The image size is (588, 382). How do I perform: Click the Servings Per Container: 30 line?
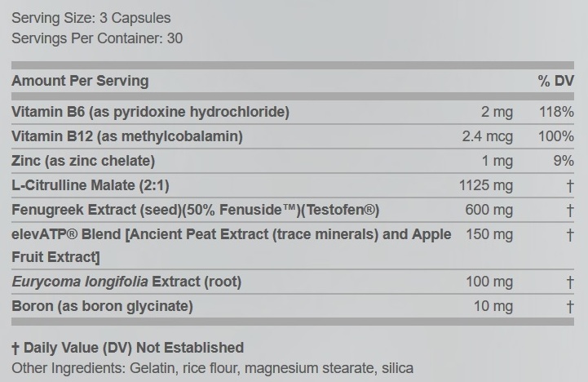pos(97,38)
